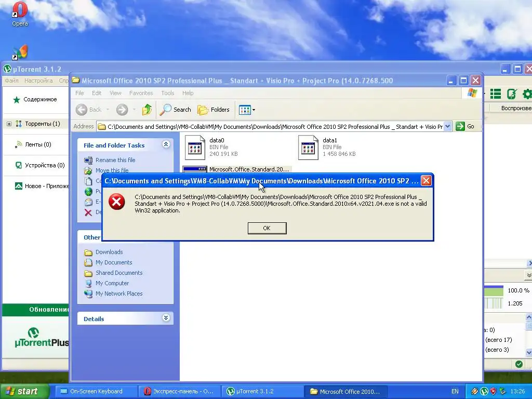
Task: Click the Воспроизве... column header in µTorrent
Action: click(x=516, y=108)
